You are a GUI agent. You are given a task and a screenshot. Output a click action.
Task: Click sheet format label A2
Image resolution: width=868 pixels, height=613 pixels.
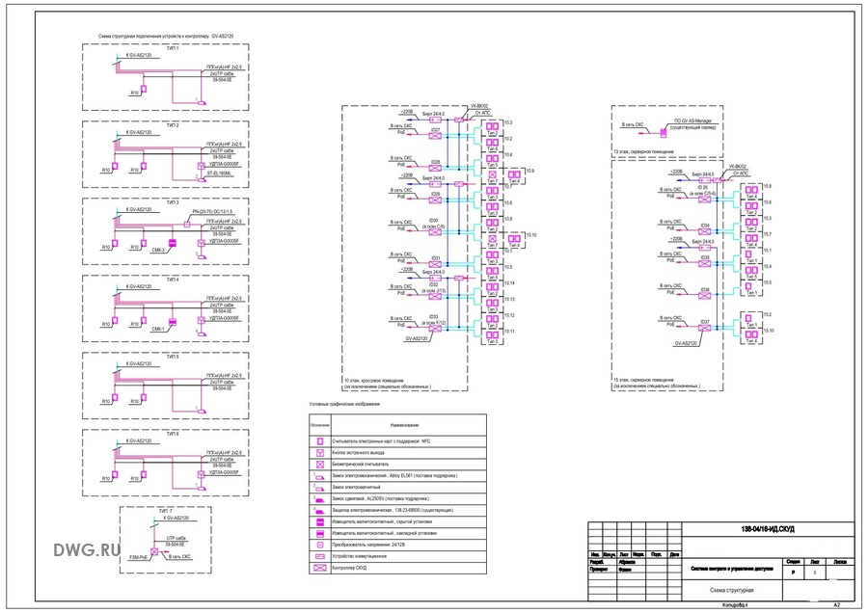(x=837, y=606)
